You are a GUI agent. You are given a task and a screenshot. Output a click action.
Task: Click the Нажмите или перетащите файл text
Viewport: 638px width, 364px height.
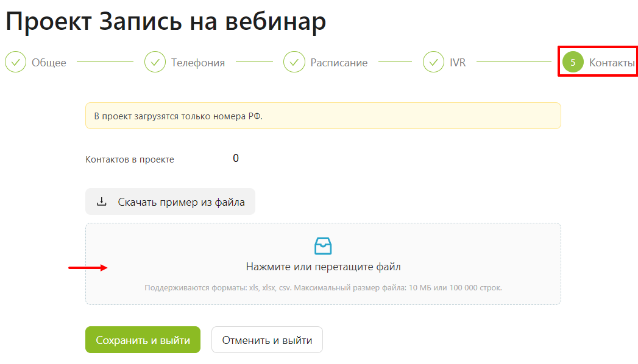[323, 267]
